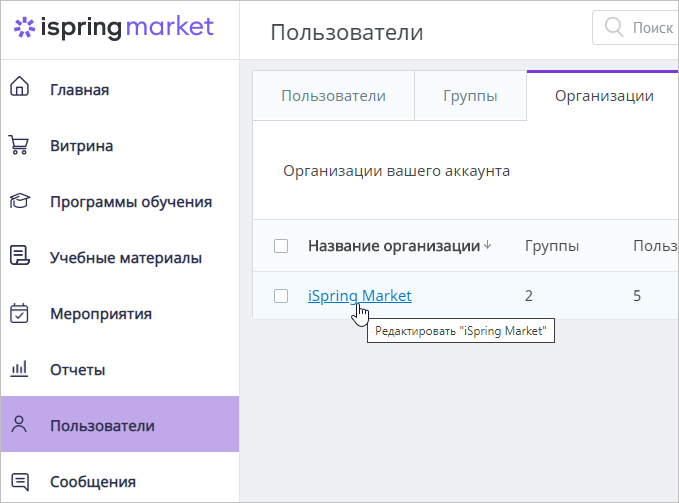Tick the select-all checkbox in table header
The height and width of the screenshot is (503, 679).
click(281, 246)
